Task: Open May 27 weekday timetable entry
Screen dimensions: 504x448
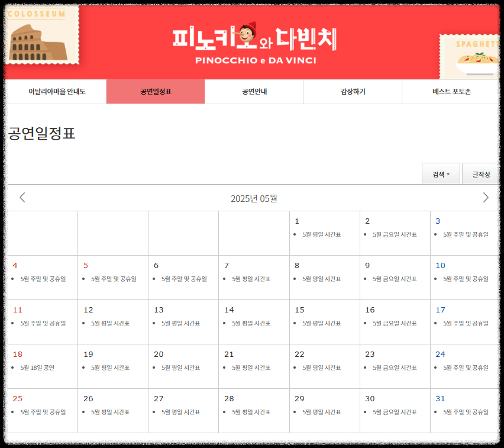Action: [x=180, y=412]
